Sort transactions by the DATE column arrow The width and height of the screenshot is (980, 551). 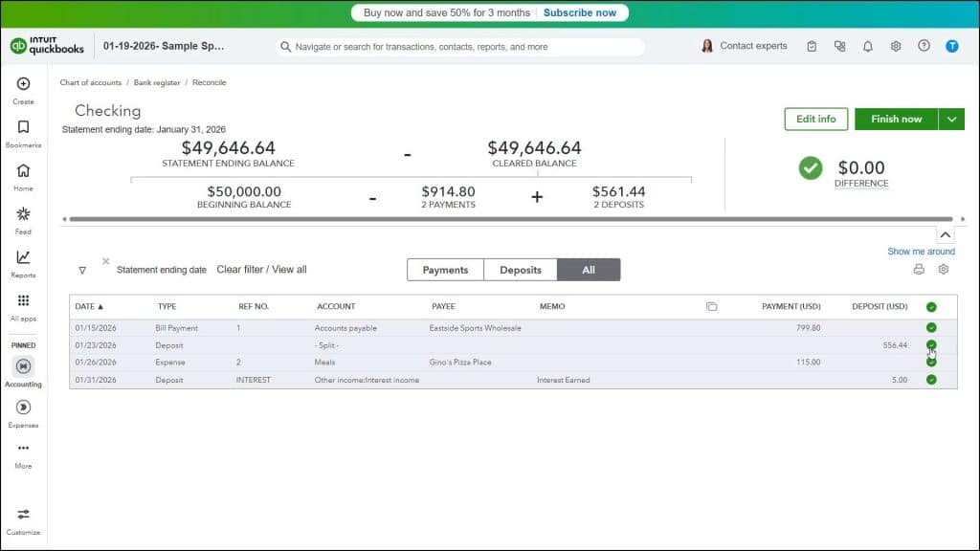point(100,306)
